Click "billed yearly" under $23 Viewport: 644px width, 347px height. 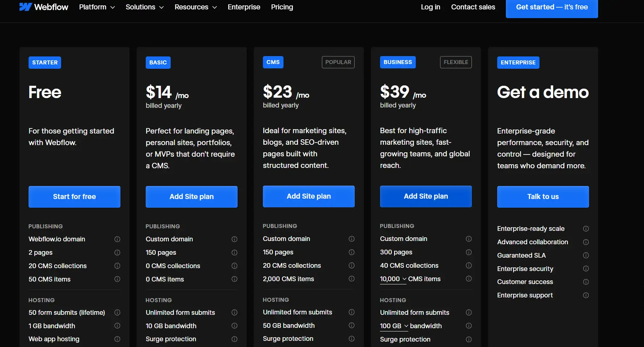click(x=281, y=105)
